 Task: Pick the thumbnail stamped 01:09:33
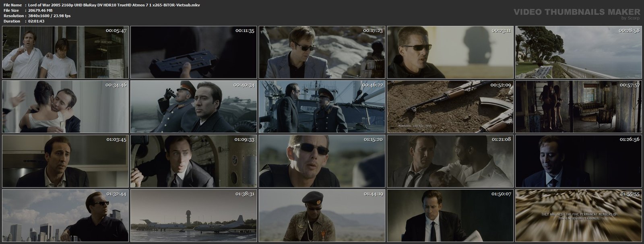[x=194, y=161]
